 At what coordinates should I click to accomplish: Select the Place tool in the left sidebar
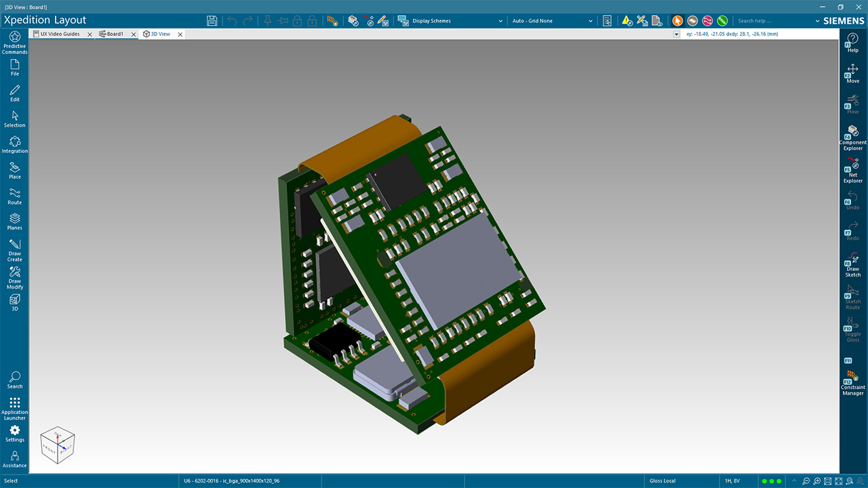point(14,170)
